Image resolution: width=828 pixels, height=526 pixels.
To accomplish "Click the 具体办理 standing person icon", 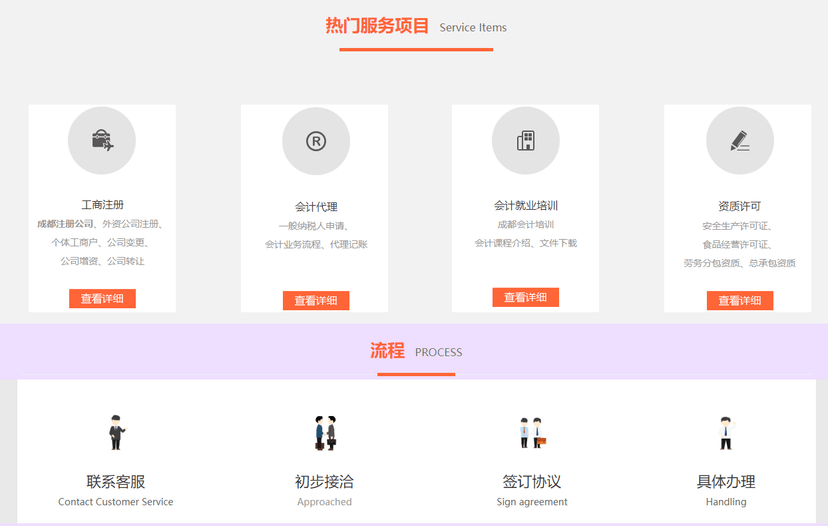I will (x=726, y=432).
